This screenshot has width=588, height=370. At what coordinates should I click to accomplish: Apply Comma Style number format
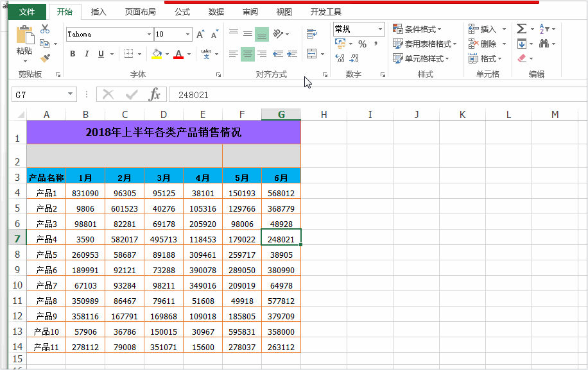coord(376,44)
